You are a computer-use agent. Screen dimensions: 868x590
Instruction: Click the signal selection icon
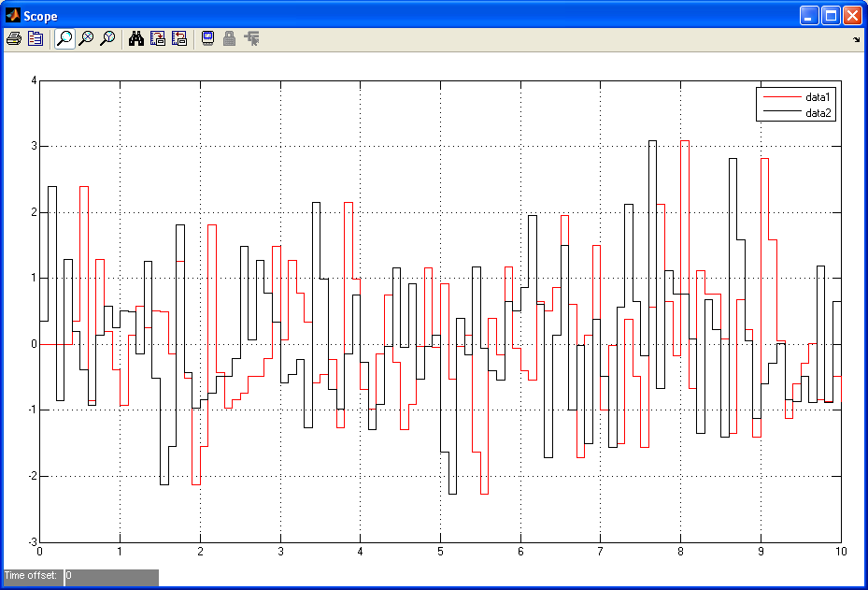click(252, 38)
